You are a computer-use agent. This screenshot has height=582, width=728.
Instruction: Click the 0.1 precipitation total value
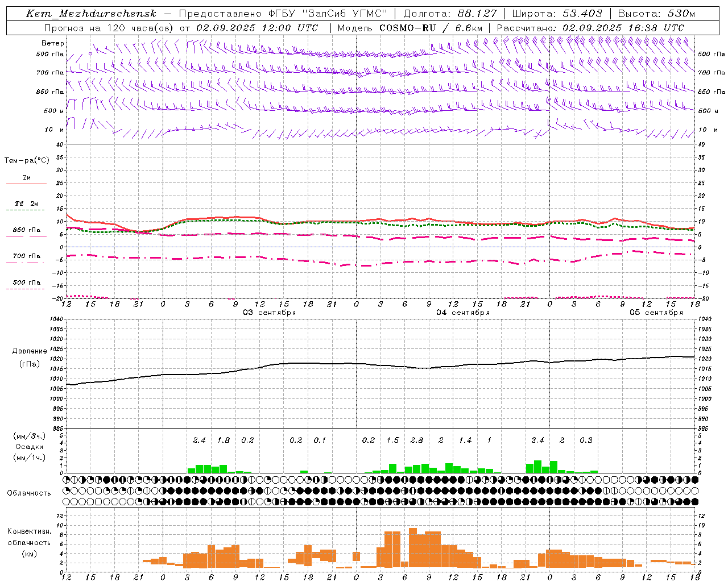click(320, 440)
